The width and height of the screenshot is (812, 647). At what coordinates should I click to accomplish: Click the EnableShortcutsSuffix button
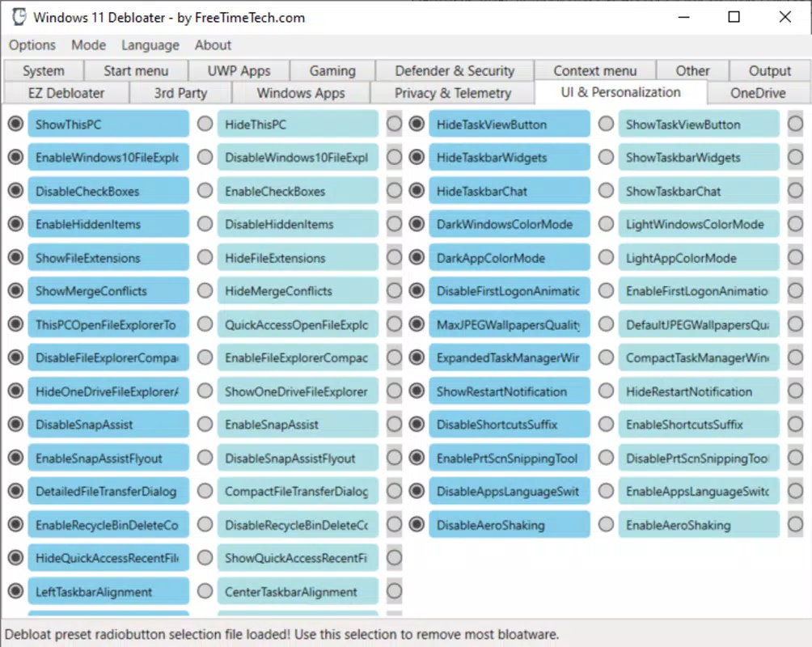(699, 425)
